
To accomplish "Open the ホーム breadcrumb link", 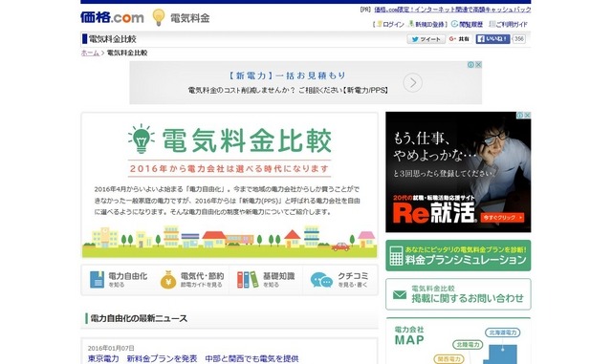I will (90, 53).
